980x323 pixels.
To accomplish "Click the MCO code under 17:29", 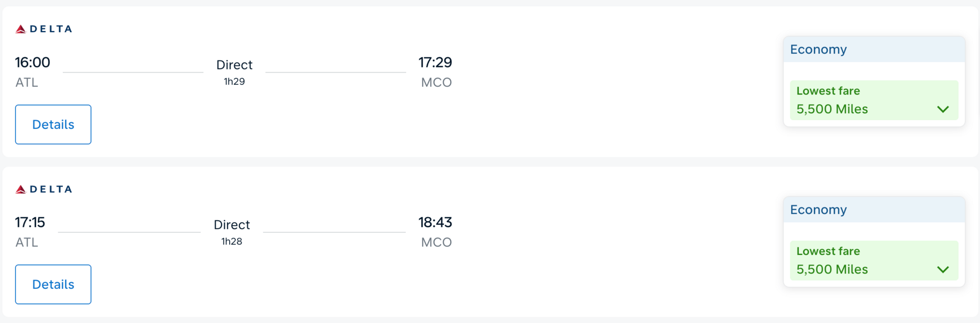I will coord(436,83).
